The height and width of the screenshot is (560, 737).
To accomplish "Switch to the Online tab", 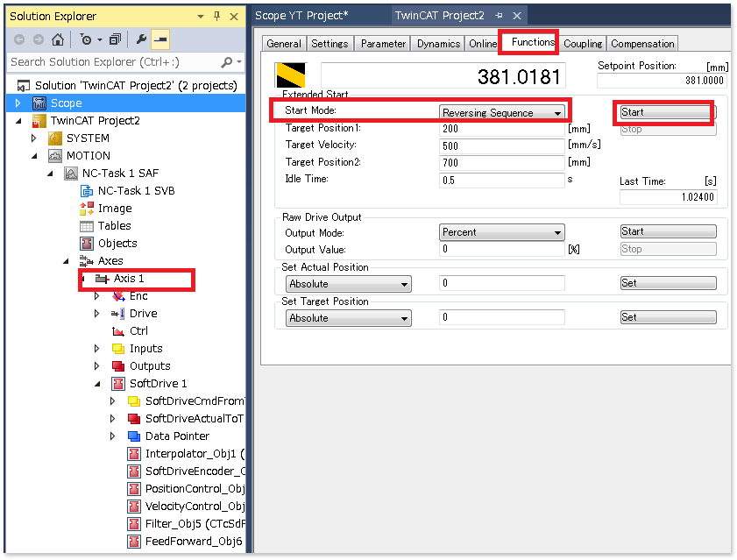I will (x=483, y=44).
